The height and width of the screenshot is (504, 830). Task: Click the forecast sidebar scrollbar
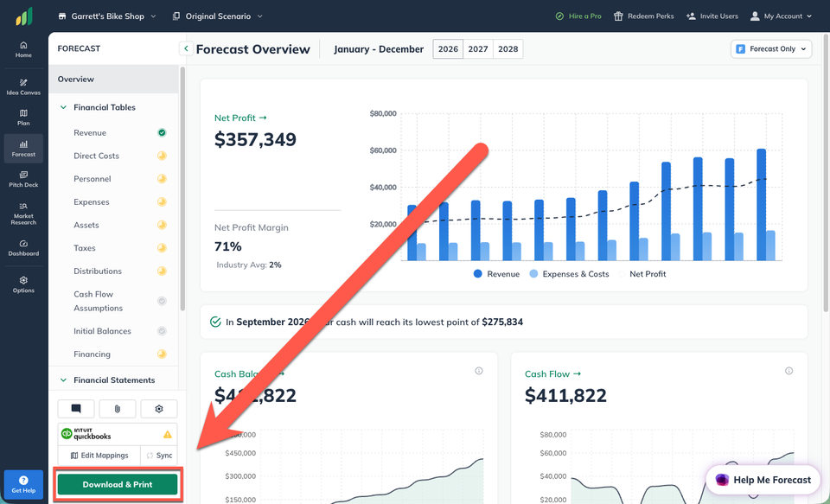pos(182,189)
